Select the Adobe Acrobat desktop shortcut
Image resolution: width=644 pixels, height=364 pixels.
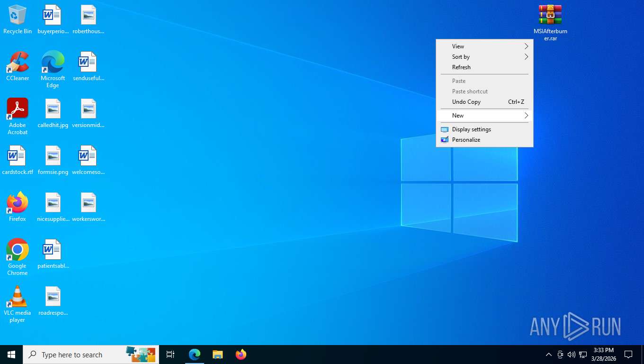pyautogui.click(x=18, y=117)
